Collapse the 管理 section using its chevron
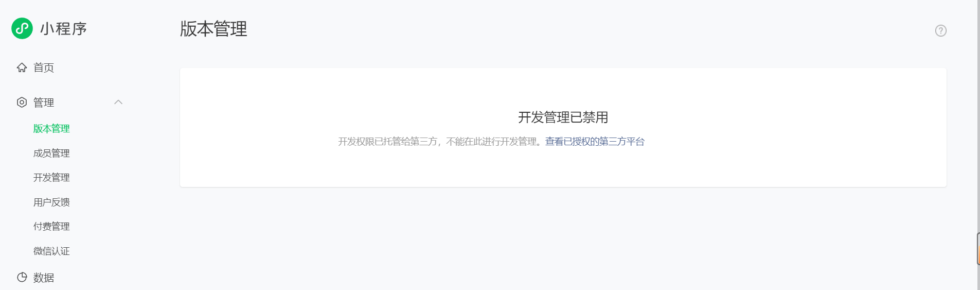This screenshot has height=290, width=980. tap(118, 102)
